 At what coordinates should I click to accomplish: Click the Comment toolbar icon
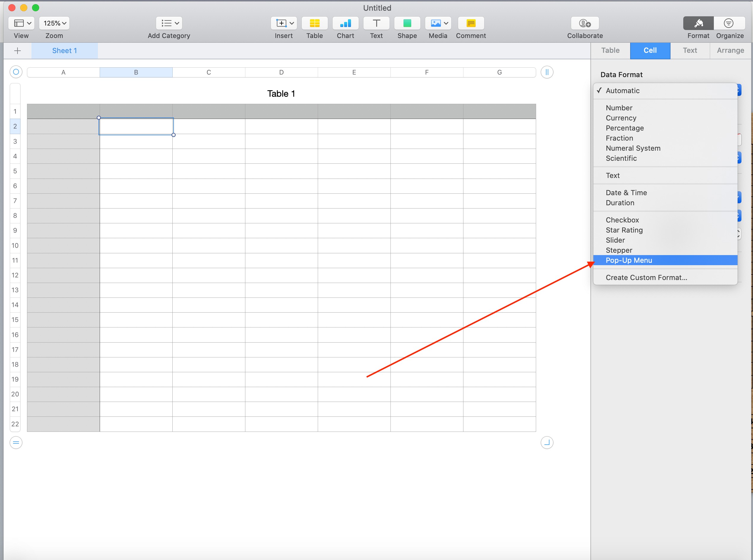[471, 23]
